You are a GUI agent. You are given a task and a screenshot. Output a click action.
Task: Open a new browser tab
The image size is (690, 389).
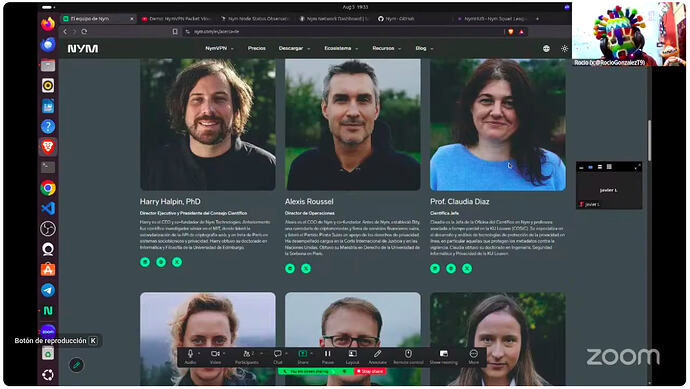pos(537,19)
